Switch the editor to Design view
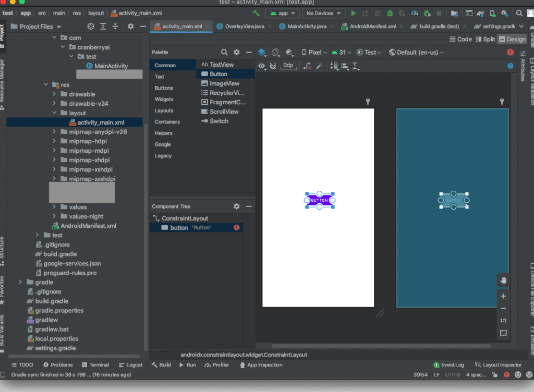Viewport: 534px width, 392px height. (512, 39)
